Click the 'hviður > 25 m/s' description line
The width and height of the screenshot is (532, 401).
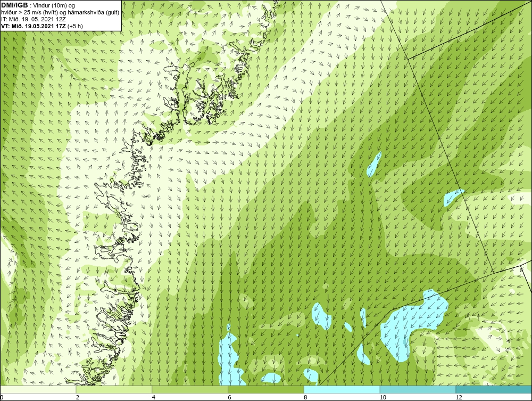point(60,12)
